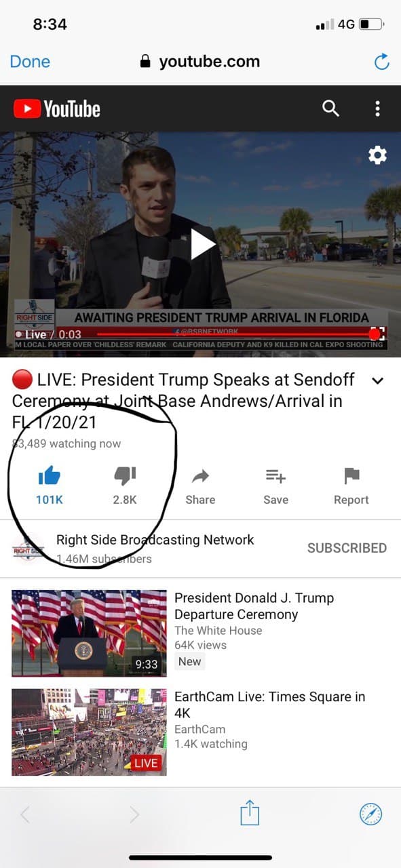Viewport: 401px width, 868px height.
Task: Open page in Safari compass icon
Action: (x=370, y=814)
